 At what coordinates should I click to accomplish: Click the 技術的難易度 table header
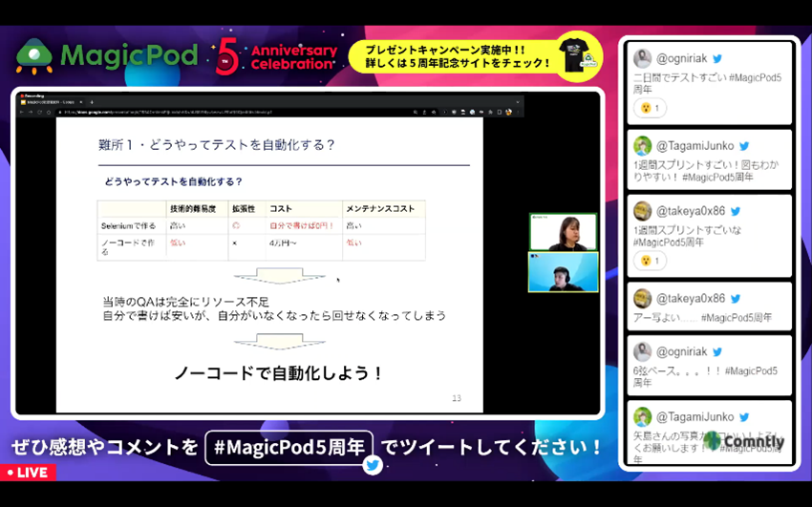tap(193, 208)
